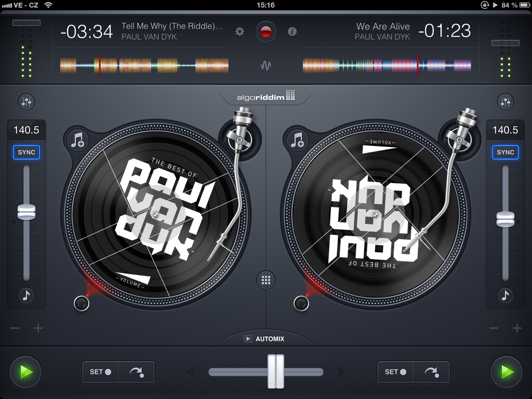Open the info icon next to record

tap(292, 31)
